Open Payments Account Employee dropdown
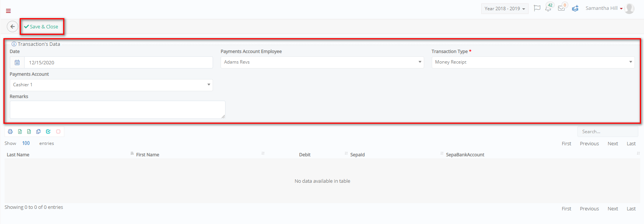644x224 pixels. (322, 62)
